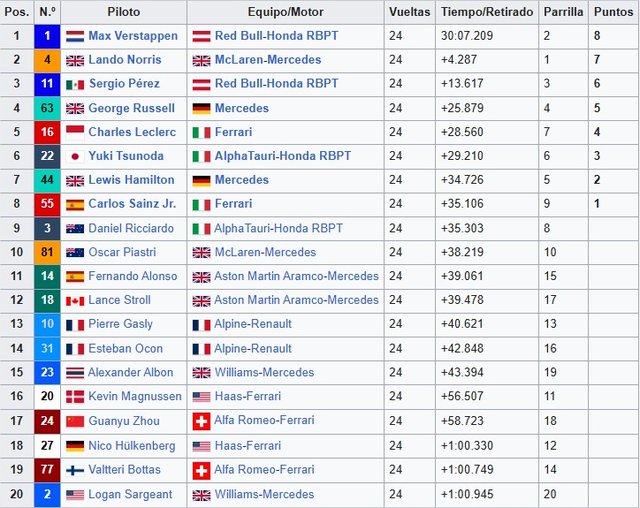The image size is (640, 508).
Task: Click the Italian flag in Charles Leclerc's team cell
Action: tap(201, 133)
